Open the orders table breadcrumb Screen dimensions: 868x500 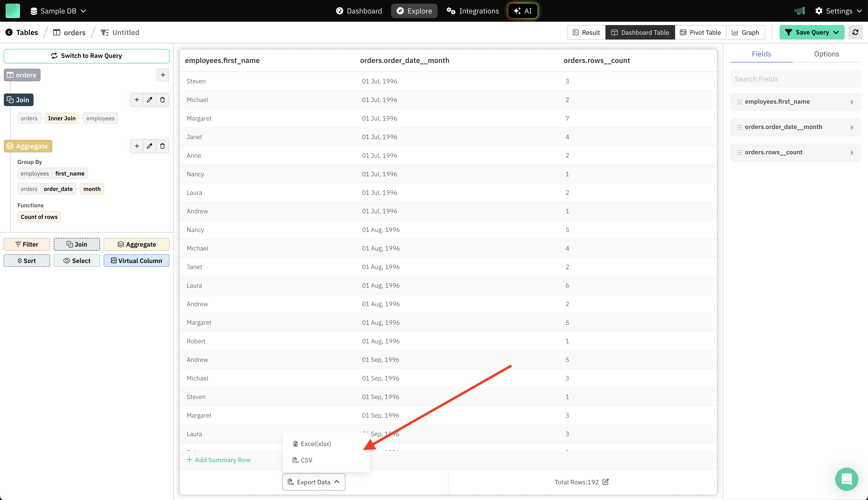pos(69,32)
